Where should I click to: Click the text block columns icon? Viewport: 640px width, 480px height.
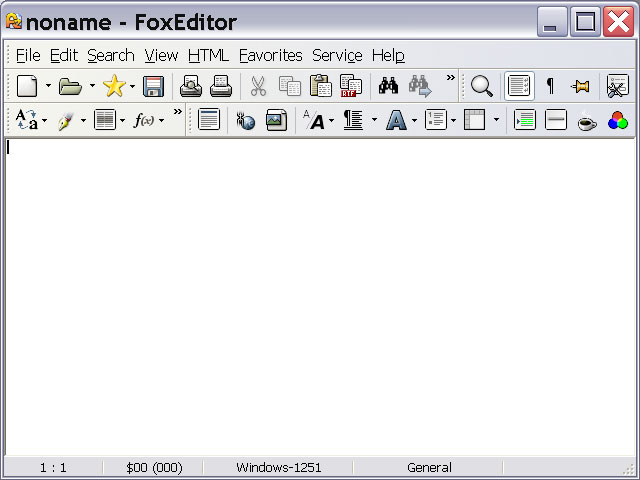click(105, 120)
